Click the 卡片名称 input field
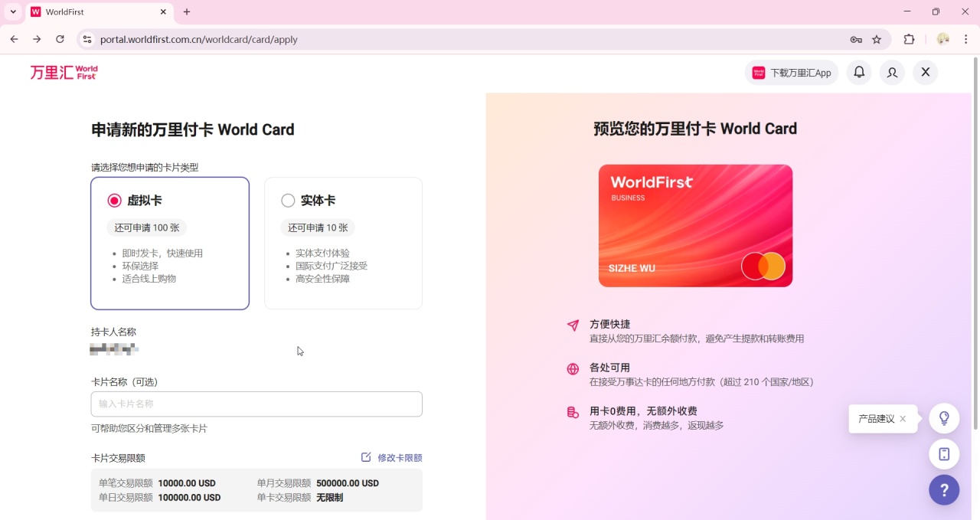The height and width of the screenshot is (520, 980). (256, 404)
